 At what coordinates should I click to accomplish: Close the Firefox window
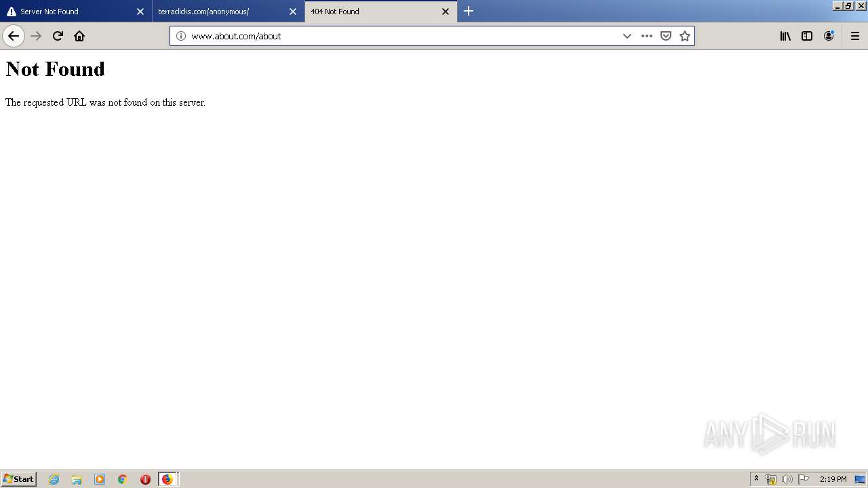coord(861,5)
